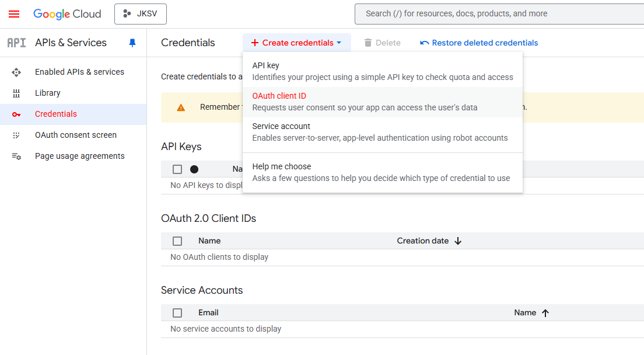Image resolution: width=644 pixels, height=355 pixels.
Task: Click the Library icon in sidebar
Action: click(16, 93)
